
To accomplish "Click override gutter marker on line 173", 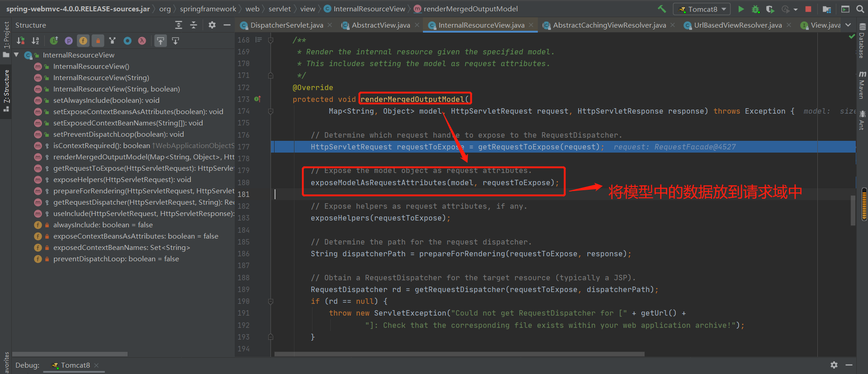I will point(257,99).
